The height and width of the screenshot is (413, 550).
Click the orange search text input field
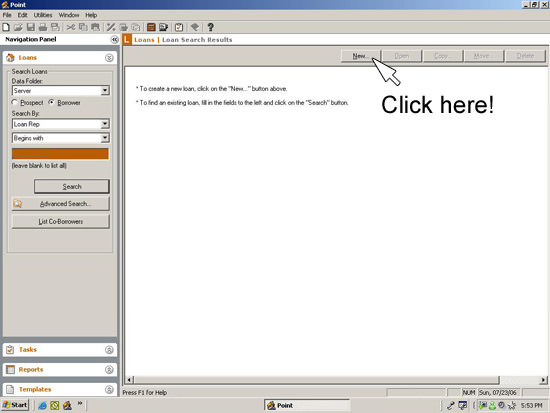[60, 154]
